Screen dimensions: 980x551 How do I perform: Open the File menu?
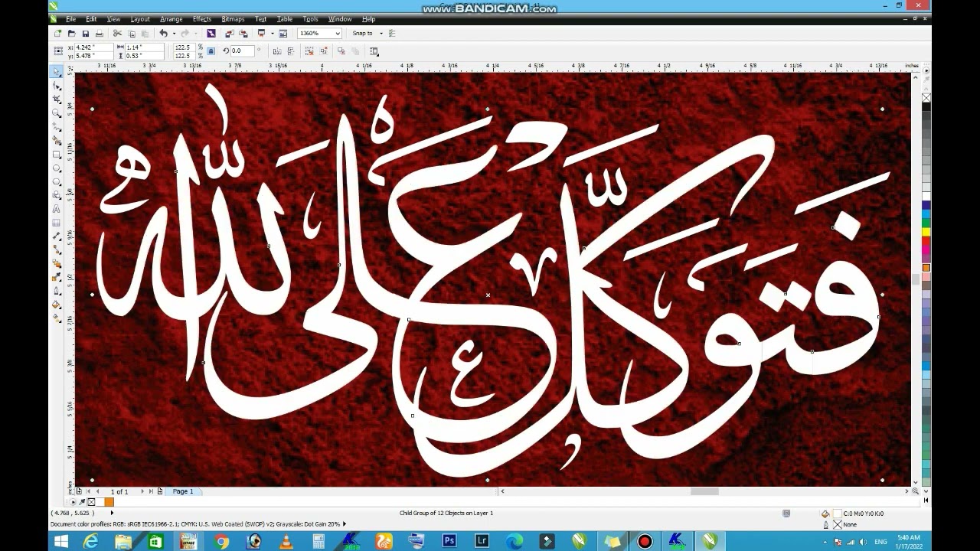[70, 18]
